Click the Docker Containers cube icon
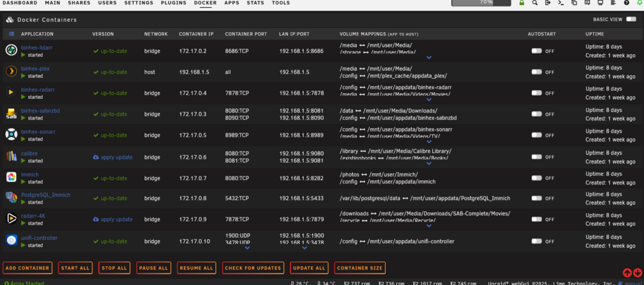The height and width of the screenshot is (285, 644). (x=10, y=19)
